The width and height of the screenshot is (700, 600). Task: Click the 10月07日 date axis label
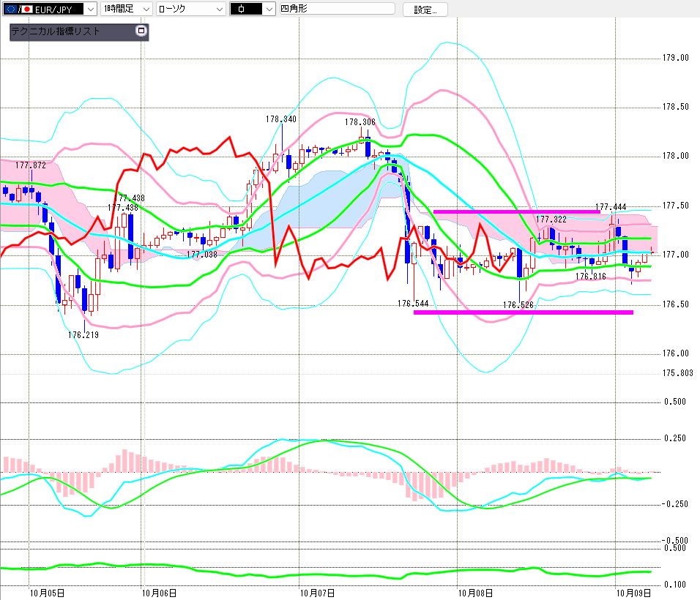tap(317, 593)
